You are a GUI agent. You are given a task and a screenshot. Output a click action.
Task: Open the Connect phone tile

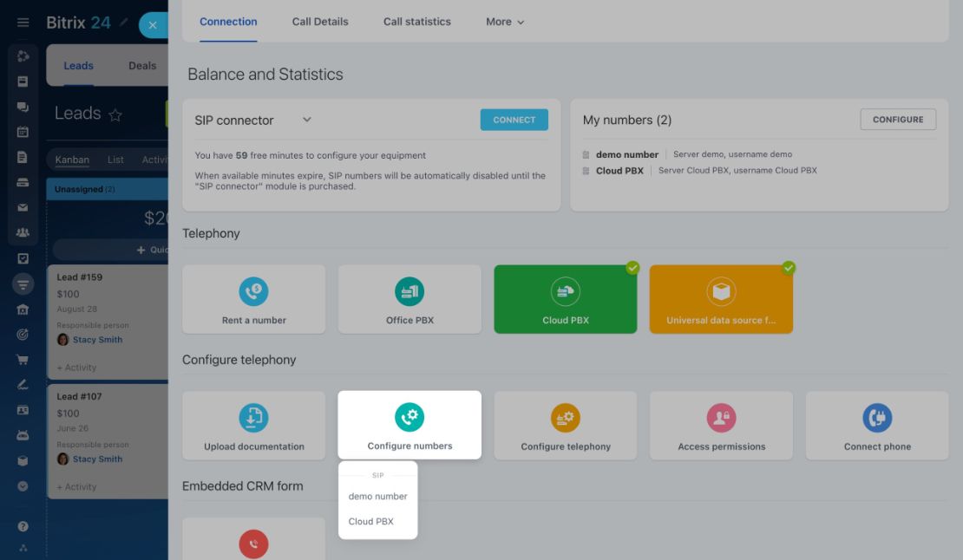877,426
